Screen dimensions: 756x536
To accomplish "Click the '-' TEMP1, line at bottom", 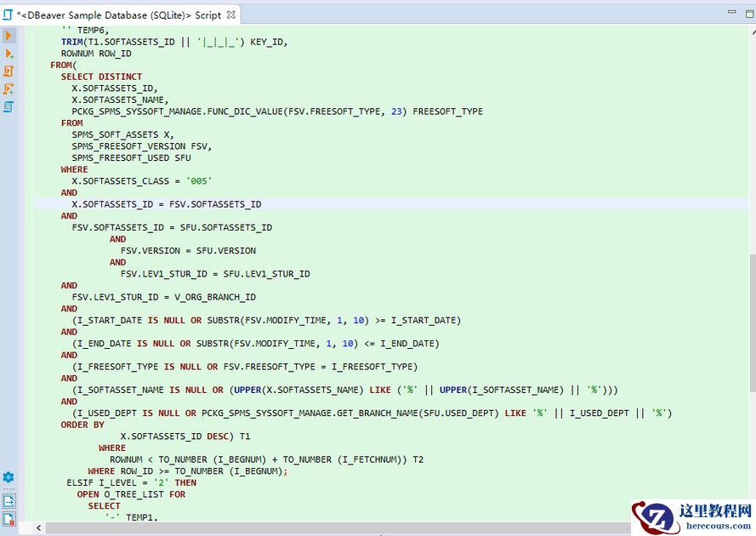I will tap(131, 517).
